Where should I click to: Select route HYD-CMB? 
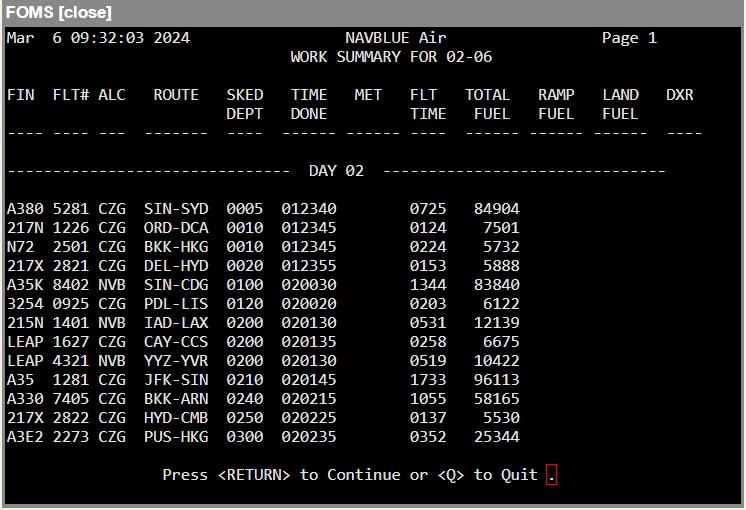tap(176, 418)
